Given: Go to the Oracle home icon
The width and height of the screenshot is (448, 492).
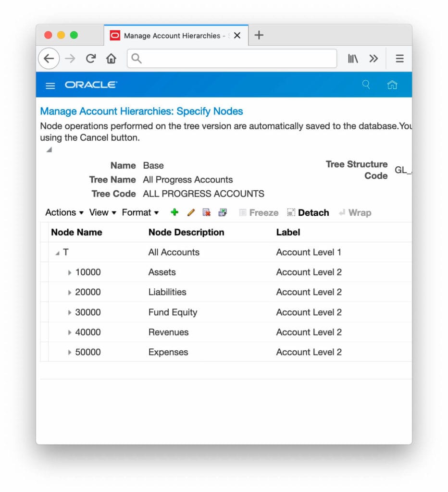Looking at the screenshot, I should 392,85.
